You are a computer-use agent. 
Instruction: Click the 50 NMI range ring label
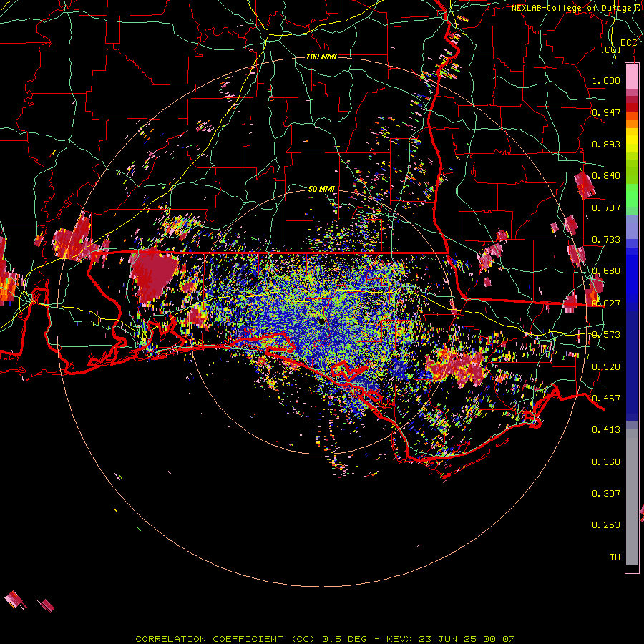coord(321,189)
